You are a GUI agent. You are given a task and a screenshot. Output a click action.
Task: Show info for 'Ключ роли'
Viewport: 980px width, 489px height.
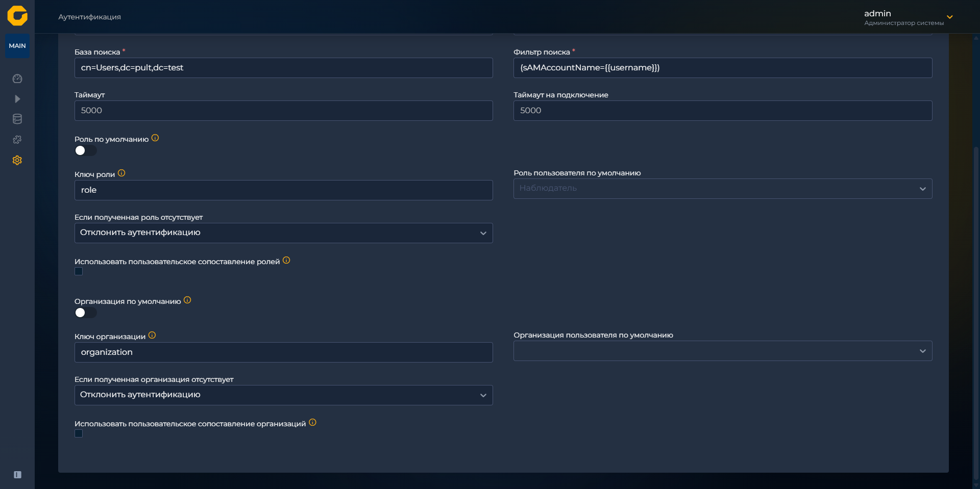(x=121, y=173)
